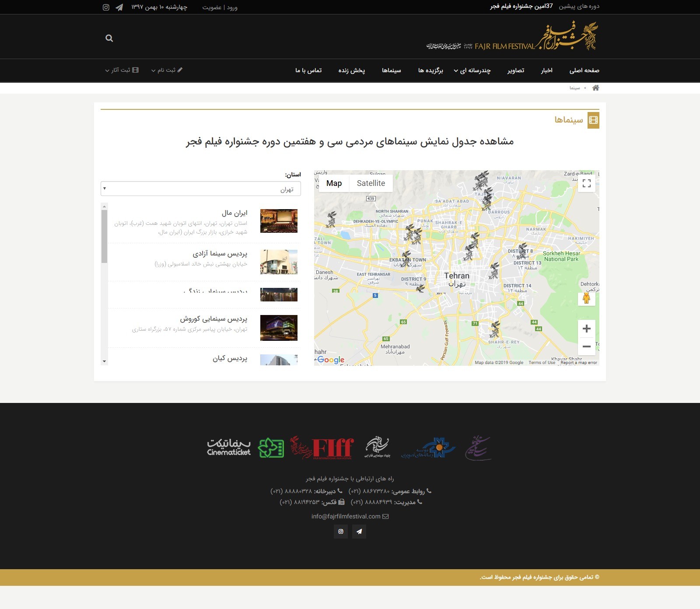Open the red FIff festival logo
Screen dimensions: 700x609
pos(322,448)
